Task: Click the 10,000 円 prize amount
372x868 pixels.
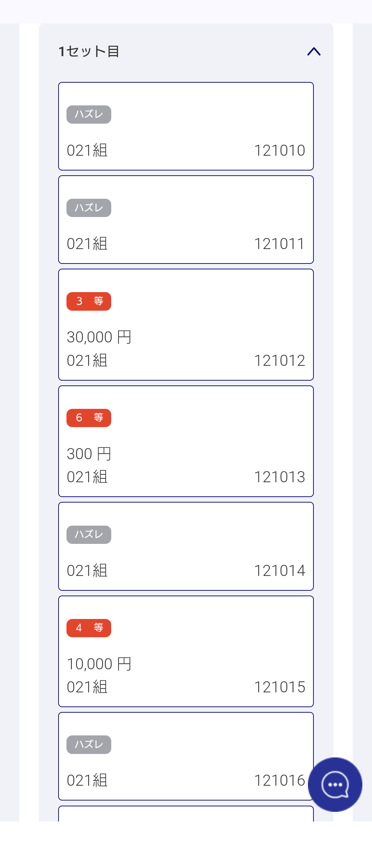Action: tap(99, 664)
